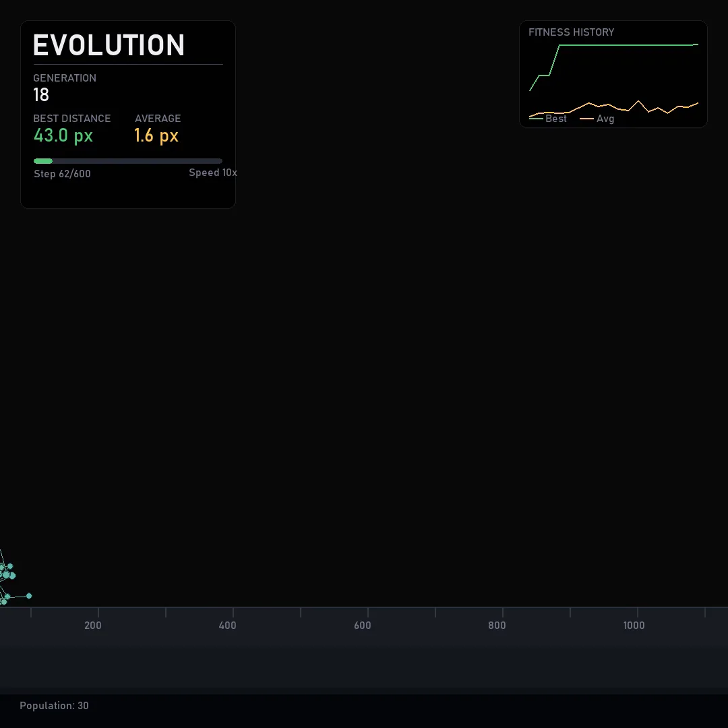Click the Population: 30 status text
This screenshot has width=728, height=728.
point(54,706)
